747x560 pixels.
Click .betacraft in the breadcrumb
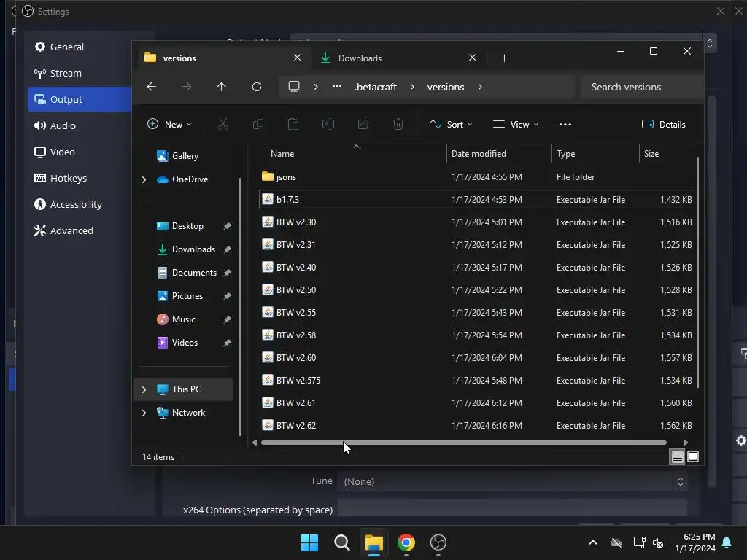pyautogui.click(x=376, y=87)
